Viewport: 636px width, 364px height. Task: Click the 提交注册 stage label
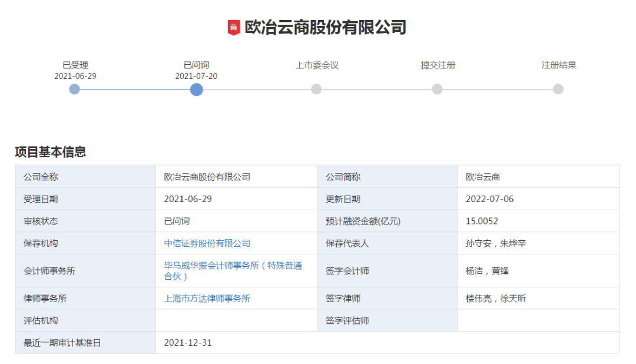coord(438,65)
